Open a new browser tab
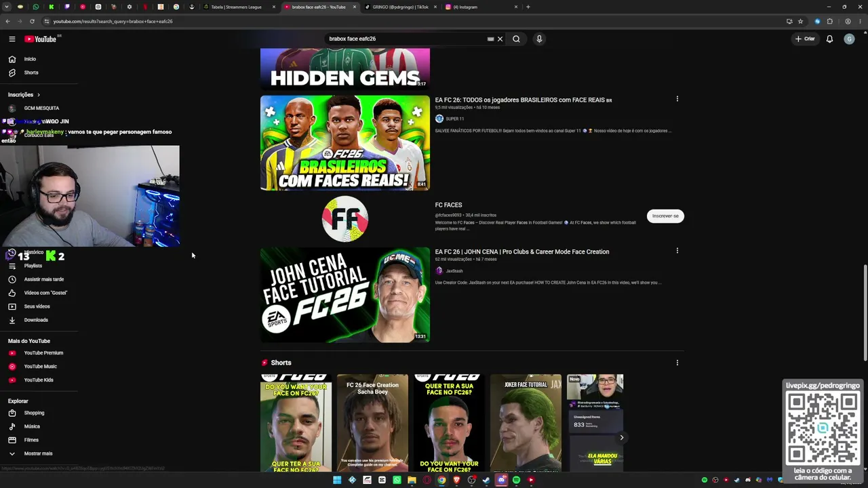 [x=528, y=7]
